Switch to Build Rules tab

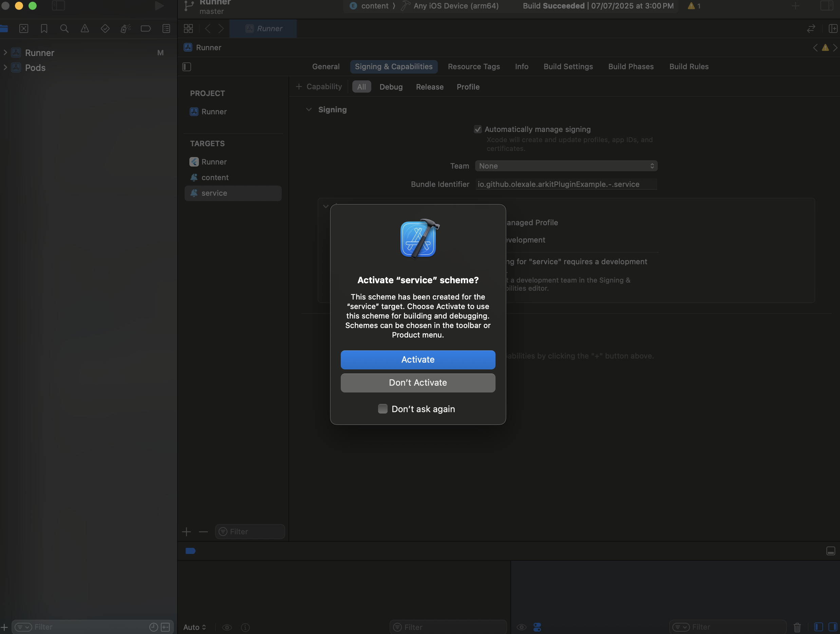point(689,66)
